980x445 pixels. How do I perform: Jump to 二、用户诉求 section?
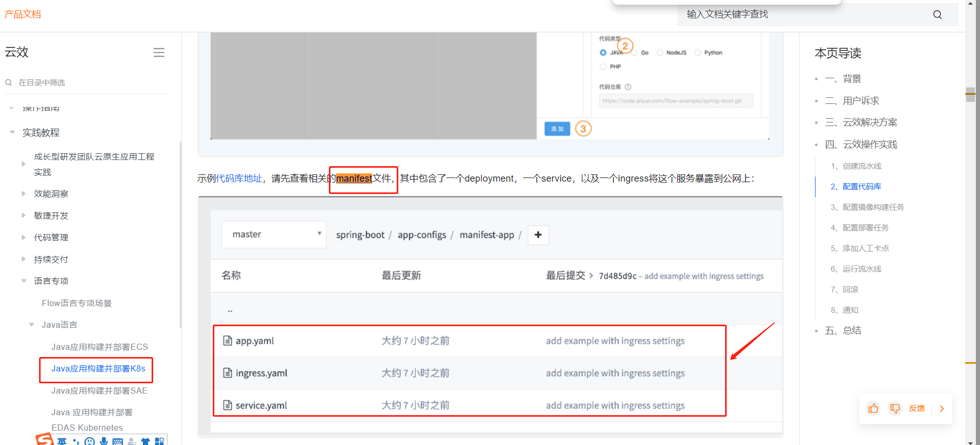coord(852,101)
